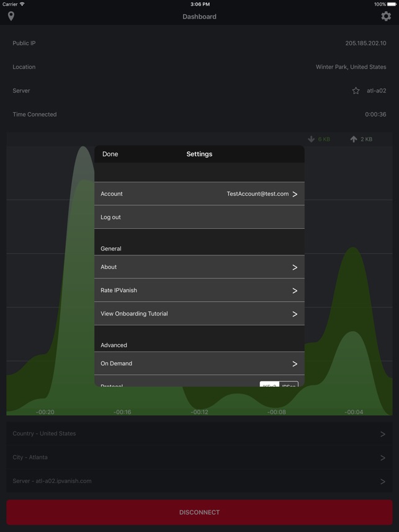Screen dimensions: 399x532
Task: Click the upload arrow traffic indicator
Action: (354, 139)
